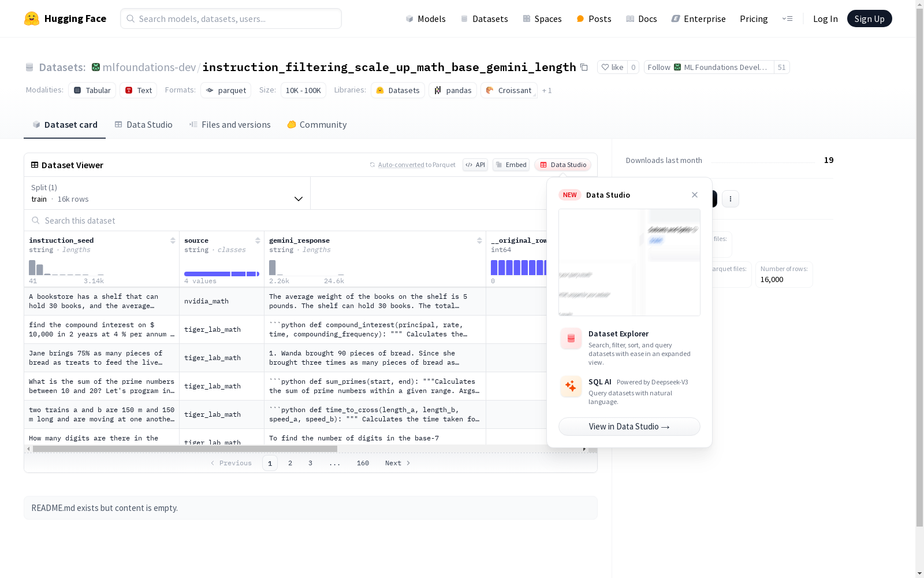Click View in Data Studio button
The height and width of the screenshot is (578, 924).
pyautogui.click(x=629, y=427)
